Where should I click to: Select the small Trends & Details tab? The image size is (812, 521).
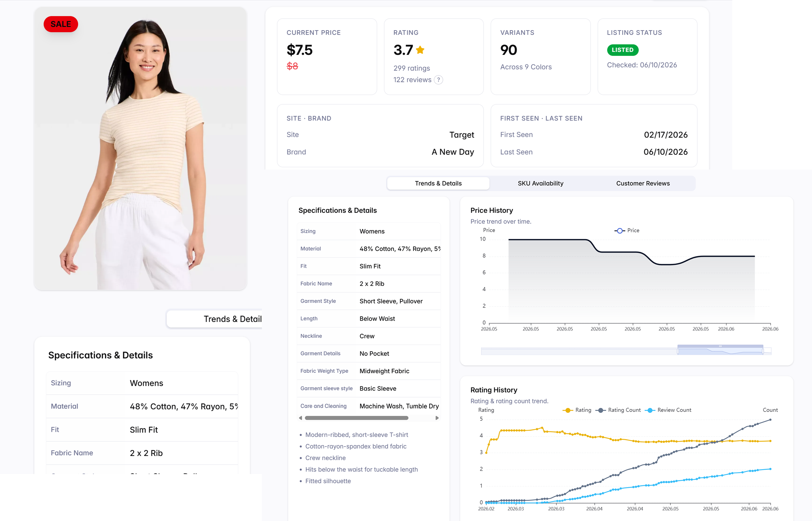point(438,183)
